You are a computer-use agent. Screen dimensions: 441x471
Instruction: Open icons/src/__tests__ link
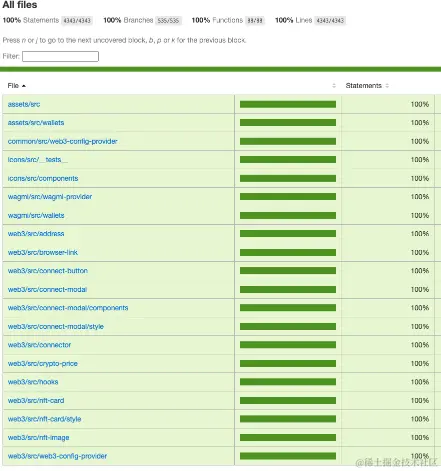pos(37,160)
